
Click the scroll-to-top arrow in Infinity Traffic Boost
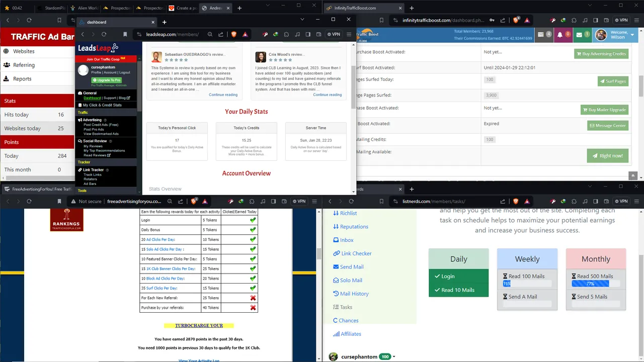click(x=633, y=175)
